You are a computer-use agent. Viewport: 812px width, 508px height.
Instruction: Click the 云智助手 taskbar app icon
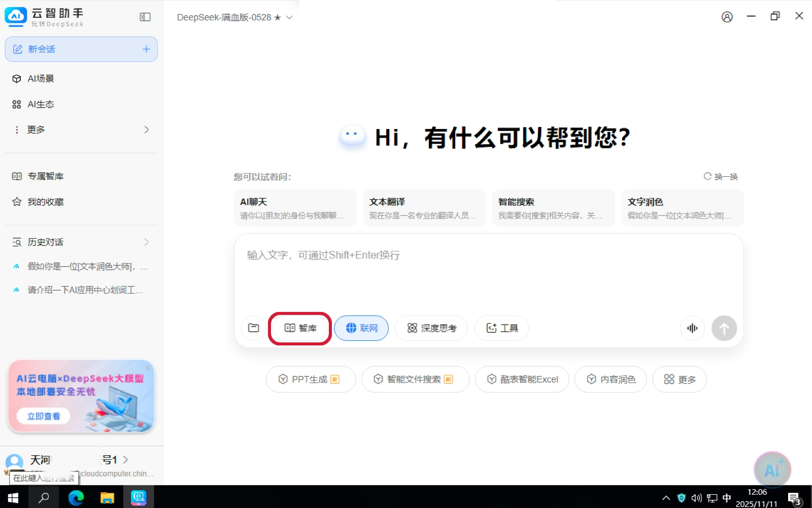point(139,497)
